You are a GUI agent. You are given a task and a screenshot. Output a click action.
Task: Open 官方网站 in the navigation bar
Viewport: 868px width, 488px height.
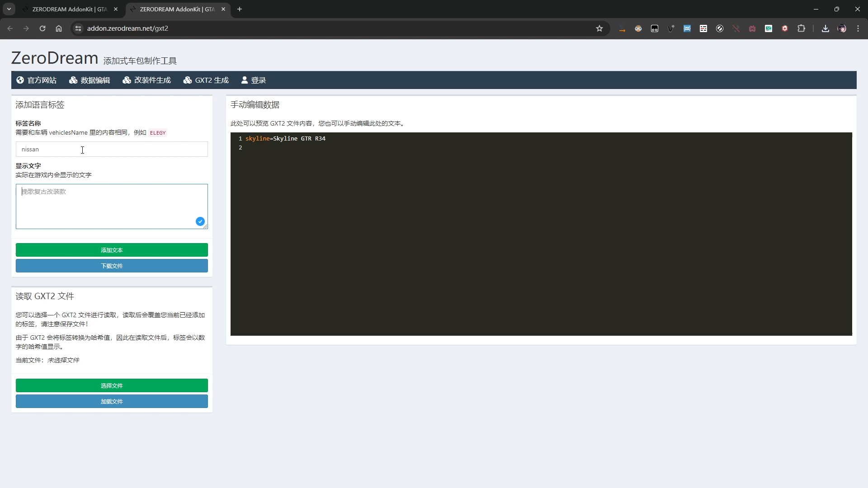tap(36, 80)
